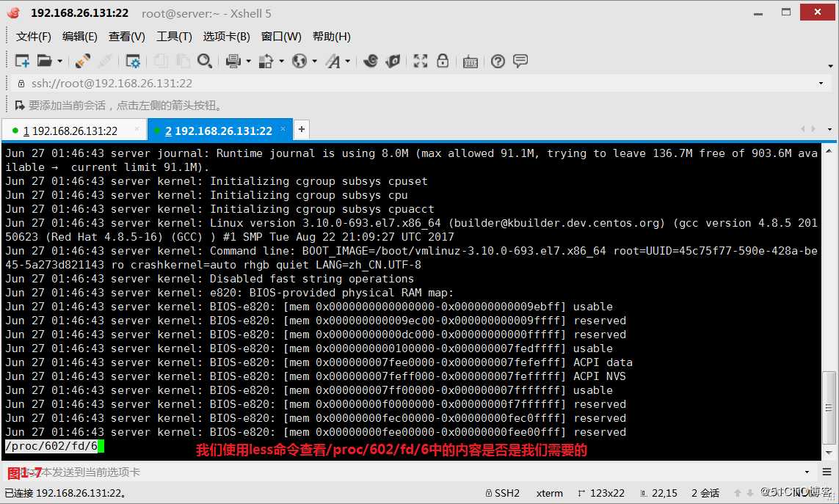Click the /proc/602/fd/6 less prompt
839x504 pixels.
coord(51,446)
